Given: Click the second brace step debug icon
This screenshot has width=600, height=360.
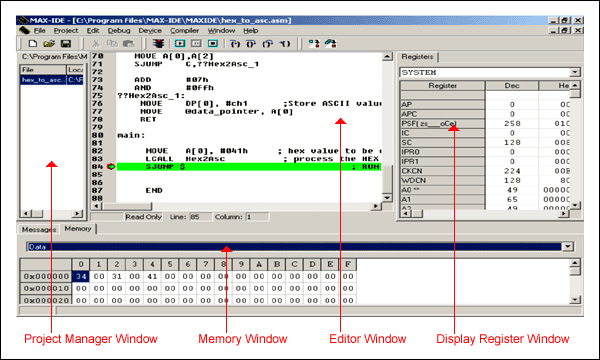Looking at the screenshot, I should pos(251,44).
